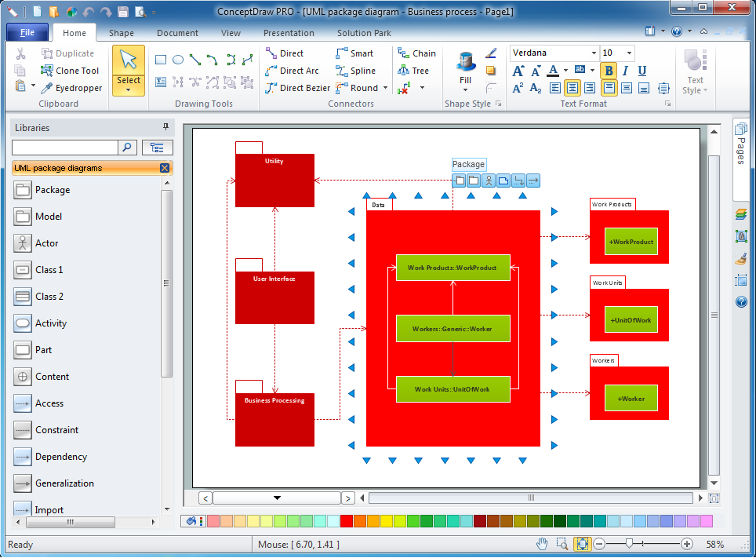Open the library tree view button
Screen dimensions: 756x558
pos(157,148)
